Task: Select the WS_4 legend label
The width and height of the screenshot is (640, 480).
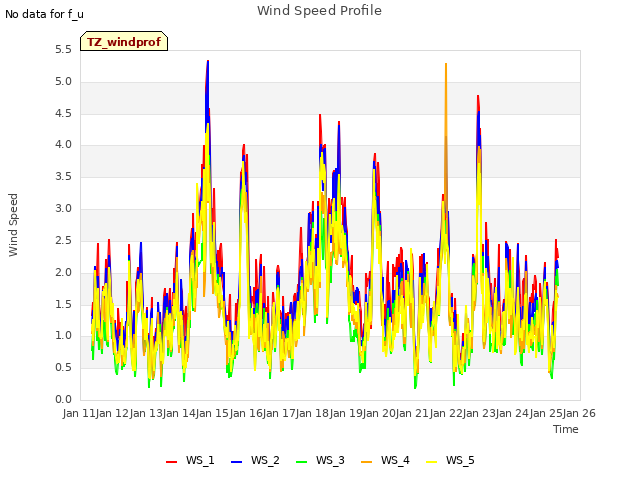Action: pos(395,460)
